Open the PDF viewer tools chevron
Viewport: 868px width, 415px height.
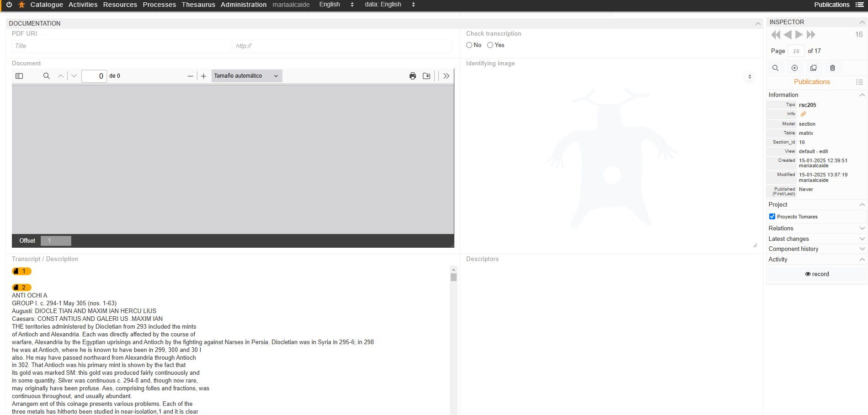(447, 76)
